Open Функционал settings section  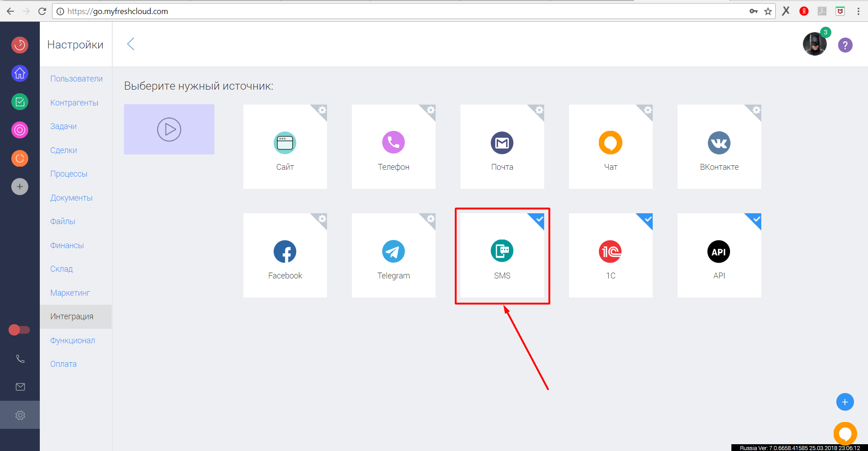73,341
